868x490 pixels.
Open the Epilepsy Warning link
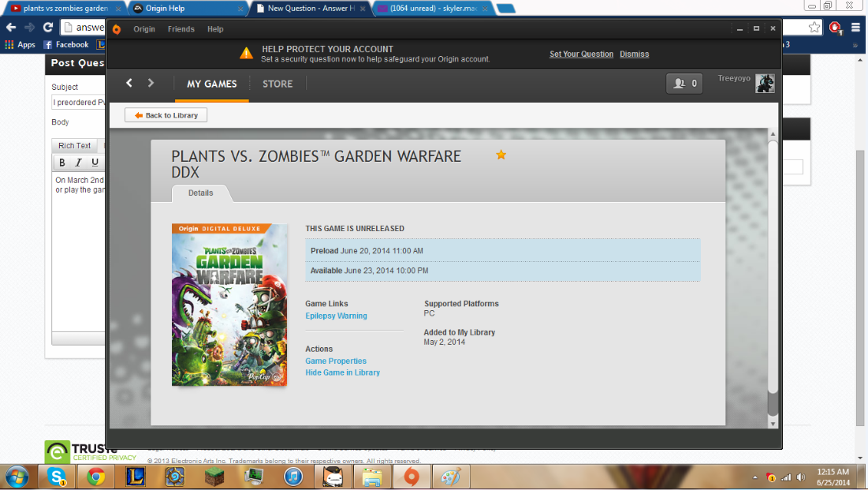click(x=336, y=316)
